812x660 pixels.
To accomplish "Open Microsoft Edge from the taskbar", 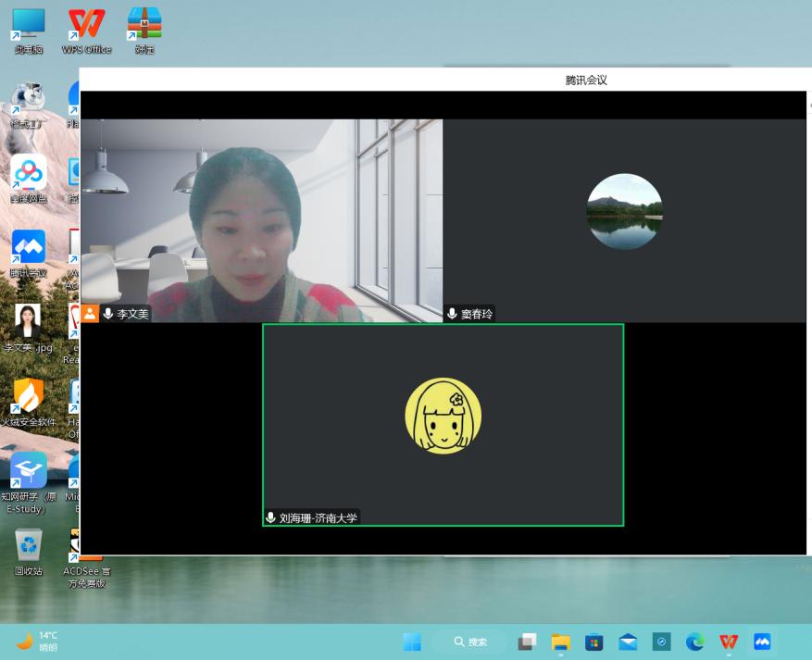I will tap(694, 641).
